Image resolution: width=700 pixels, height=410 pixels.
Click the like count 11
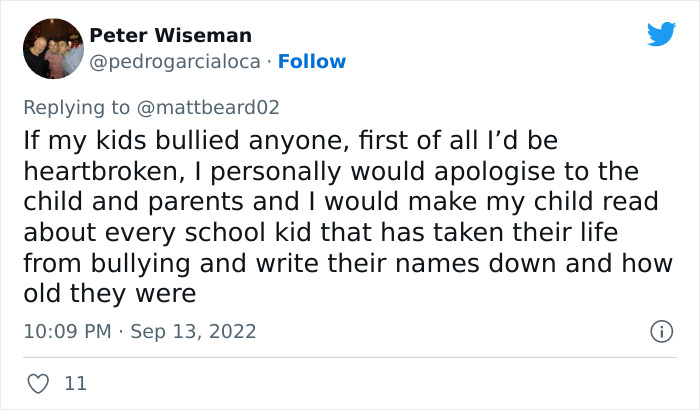75,383
